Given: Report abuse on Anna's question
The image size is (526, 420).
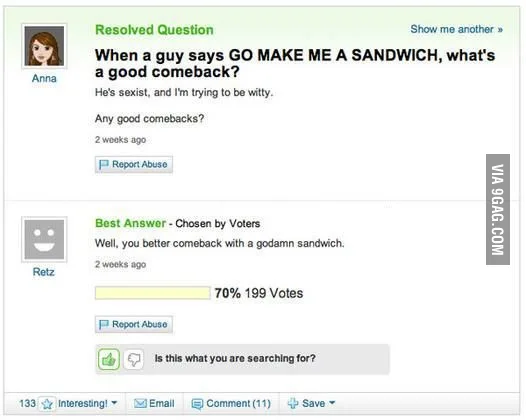Looking at the screenshot, I should point(134,164).
